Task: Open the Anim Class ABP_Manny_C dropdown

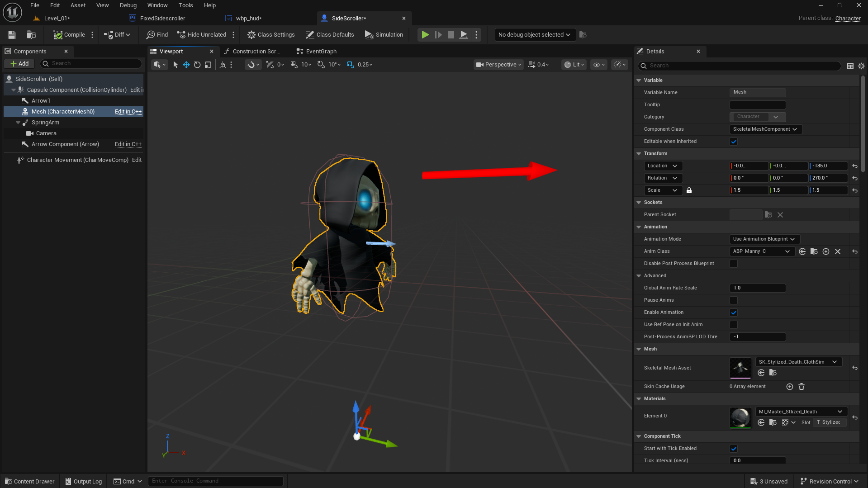Action: click(762, 251)
